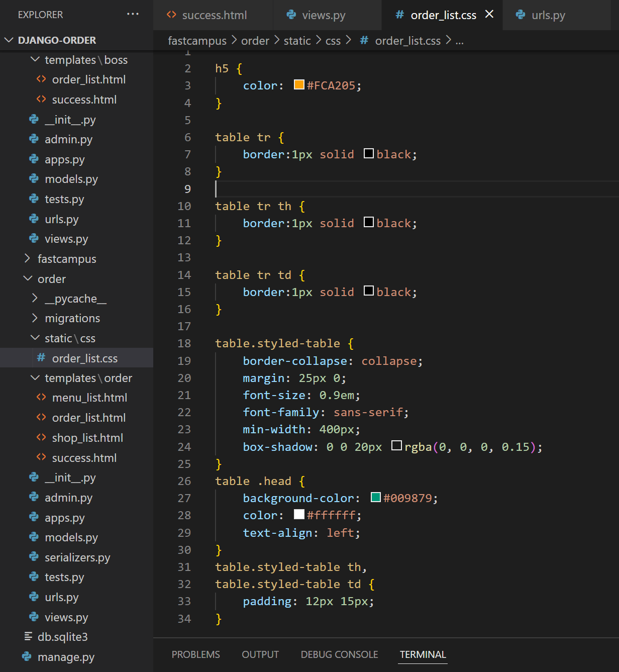The width and height of the screenshot is (619, 672).
Task: Click css breadcrumb segment
Action: pyautogui.click(x=333, y=41)
